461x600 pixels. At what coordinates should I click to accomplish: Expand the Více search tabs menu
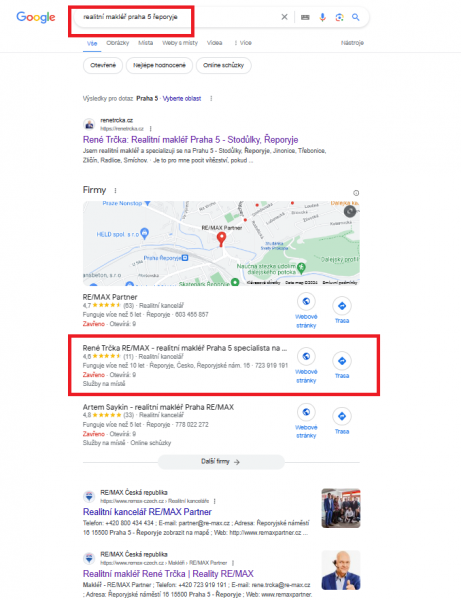click(243, 43)
